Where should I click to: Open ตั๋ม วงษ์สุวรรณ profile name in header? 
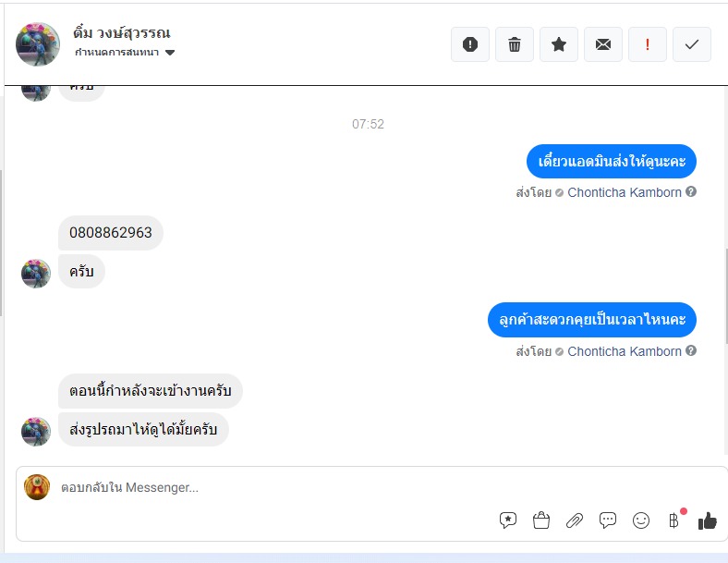click(x=122, y=33)
